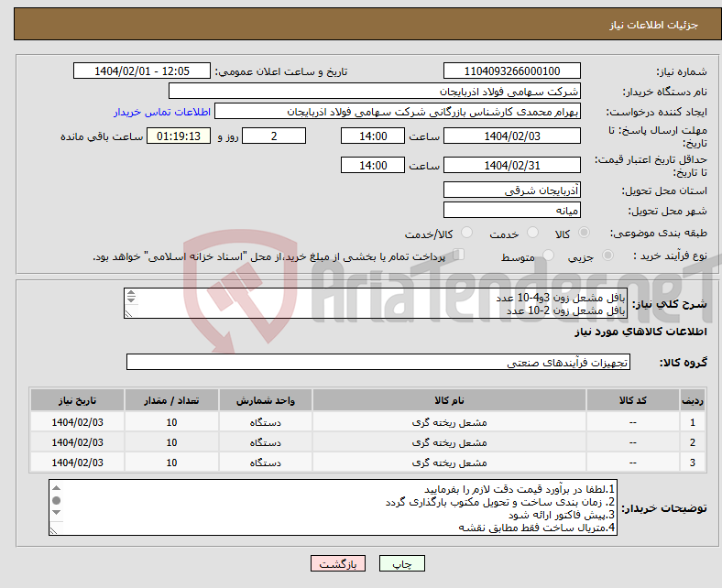
Task: Click delivery province field آذربایجان شرقی
Action: tap(511, 190)
